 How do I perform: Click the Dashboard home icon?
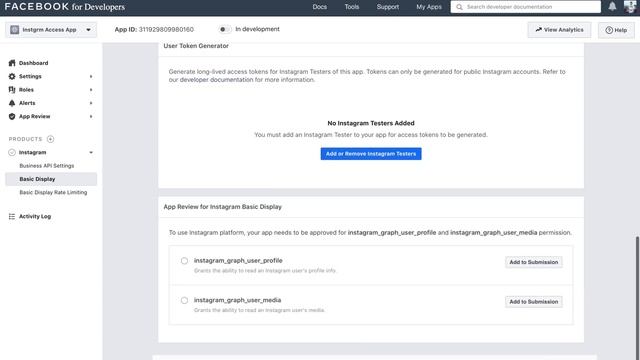pos(12,63)
